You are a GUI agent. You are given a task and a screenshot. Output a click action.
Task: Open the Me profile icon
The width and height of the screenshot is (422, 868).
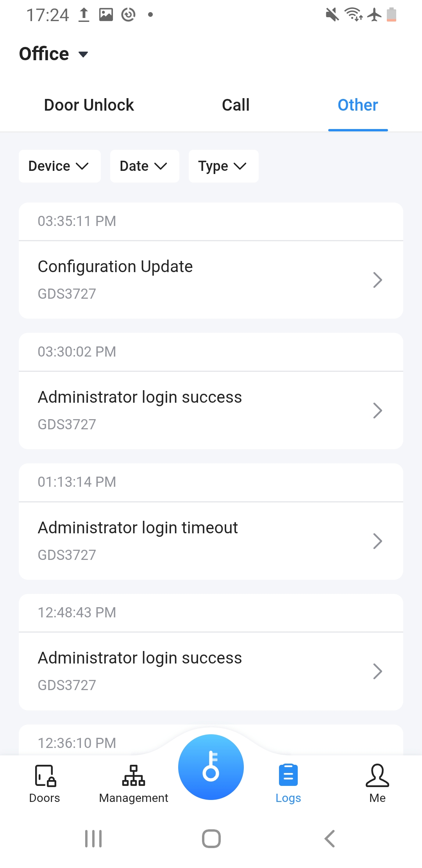[377, 775]
